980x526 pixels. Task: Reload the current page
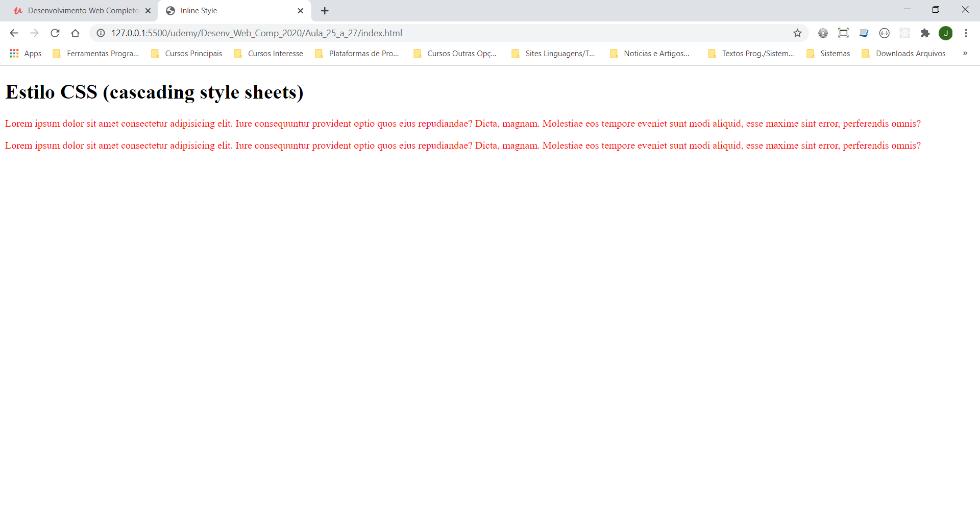coord(55,33)
